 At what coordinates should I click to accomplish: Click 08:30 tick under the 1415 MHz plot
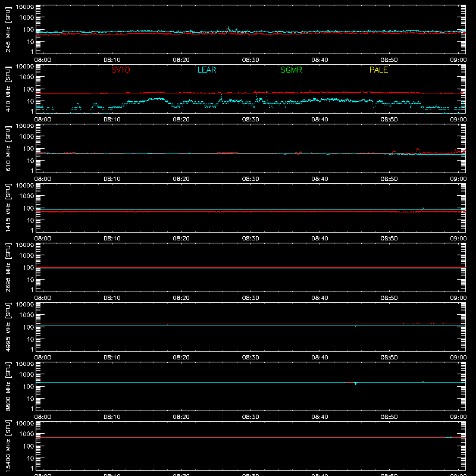pyautogui.click(x=250, y=239)
